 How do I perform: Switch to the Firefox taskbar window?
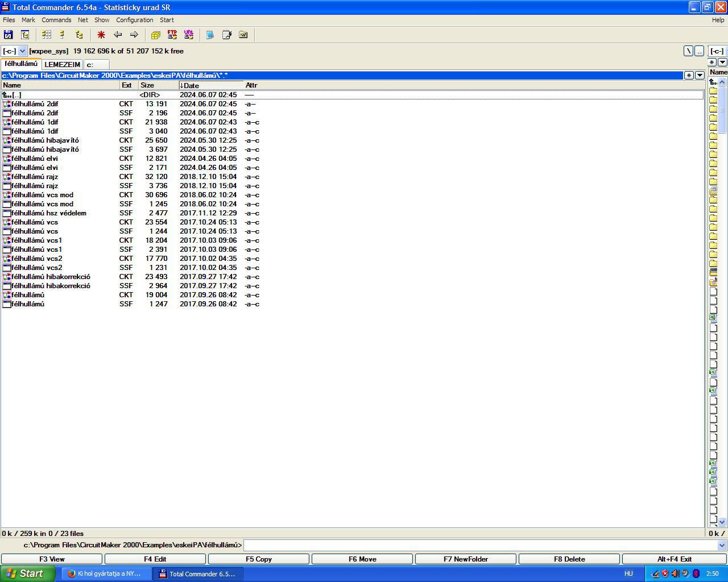point(105,574)
